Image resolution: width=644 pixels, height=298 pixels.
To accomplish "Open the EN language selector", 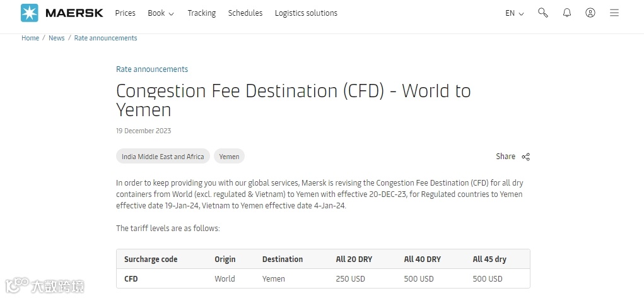I will click(514, 13).
